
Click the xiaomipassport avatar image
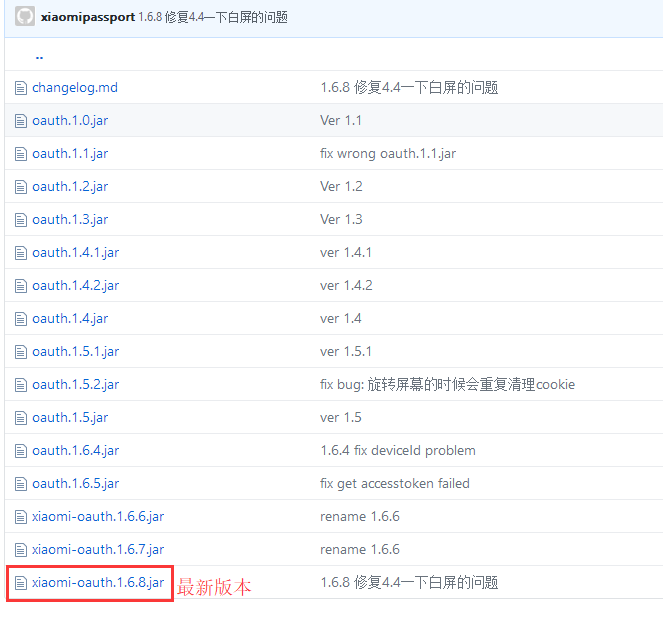point(25,17)
